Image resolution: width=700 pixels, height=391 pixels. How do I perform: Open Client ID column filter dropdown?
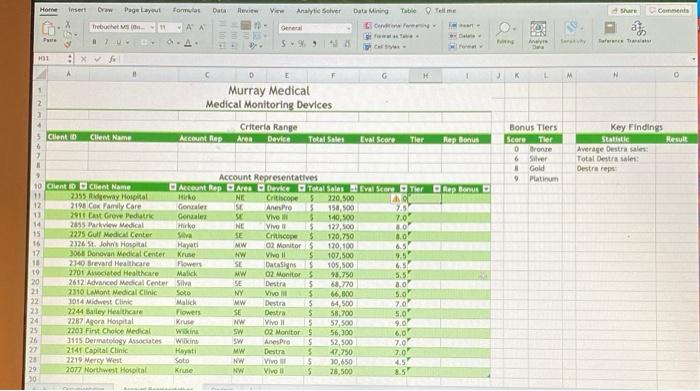click(x=83, y=186)
